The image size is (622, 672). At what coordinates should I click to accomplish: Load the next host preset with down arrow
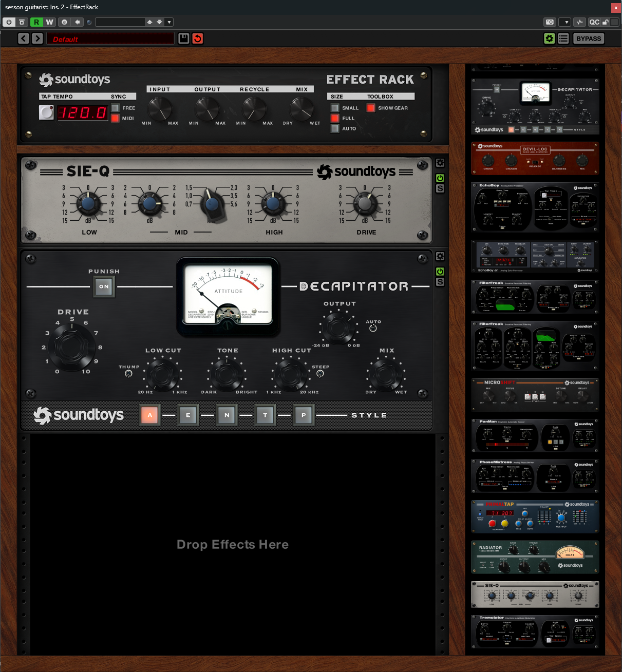pyautogui.click(x=159, y=22)
